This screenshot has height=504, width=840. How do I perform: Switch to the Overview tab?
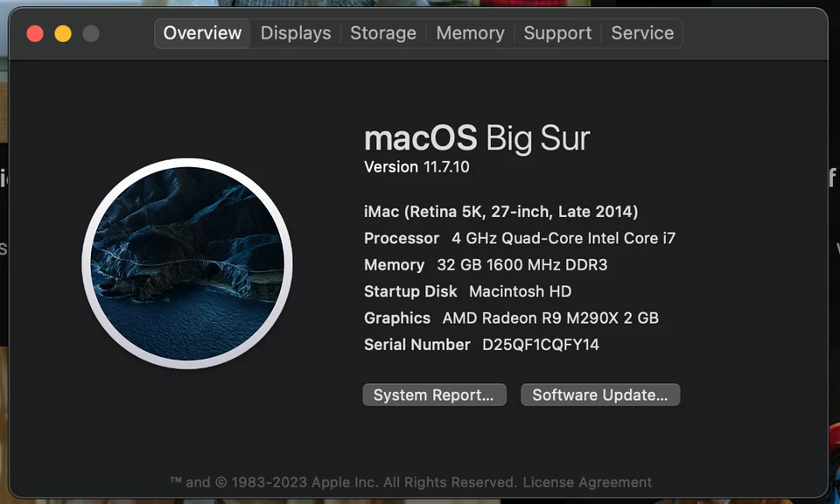click(202, 33)
